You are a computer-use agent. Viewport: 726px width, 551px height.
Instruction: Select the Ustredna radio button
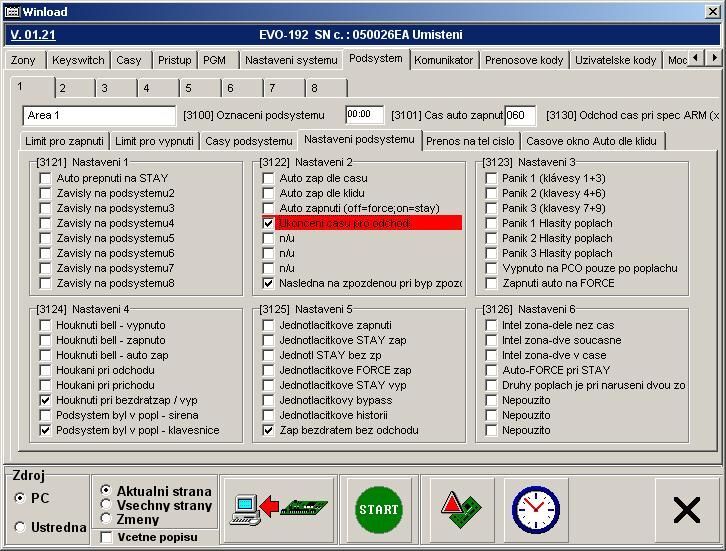click(x=21, y=527)
